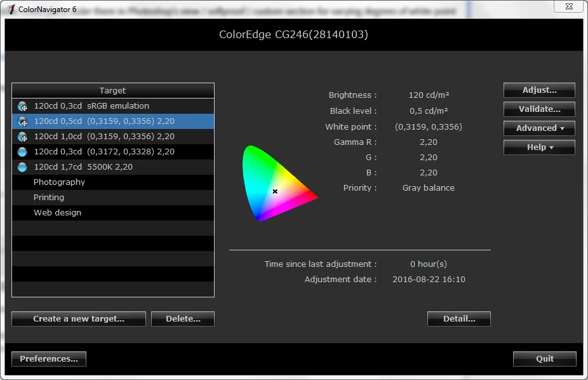This screenshot has width=588, height=380.
Task: Click the white point x marker
Action: [x=275, y=191]
